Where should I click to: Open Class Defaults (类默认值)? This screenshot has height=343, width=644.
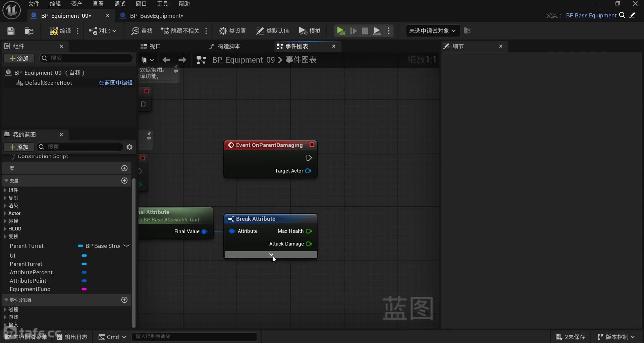point(272,31)
